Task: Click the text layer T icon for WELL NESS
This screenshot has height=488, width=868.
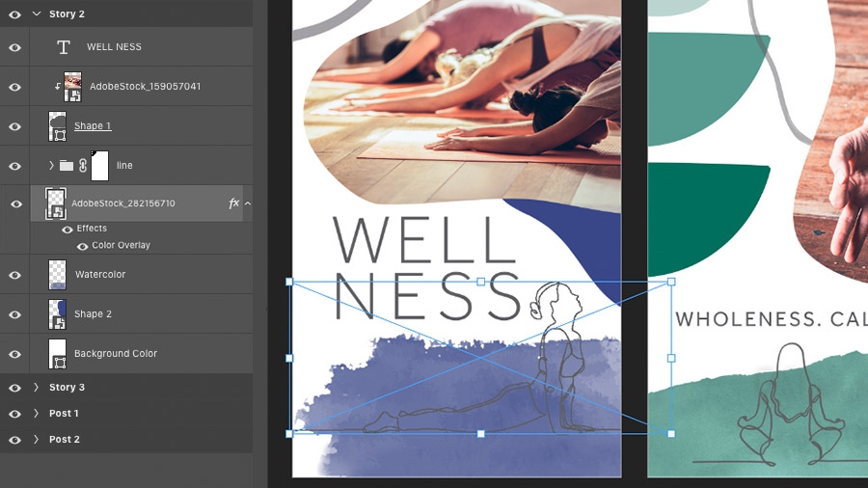Action: (64, 47)
